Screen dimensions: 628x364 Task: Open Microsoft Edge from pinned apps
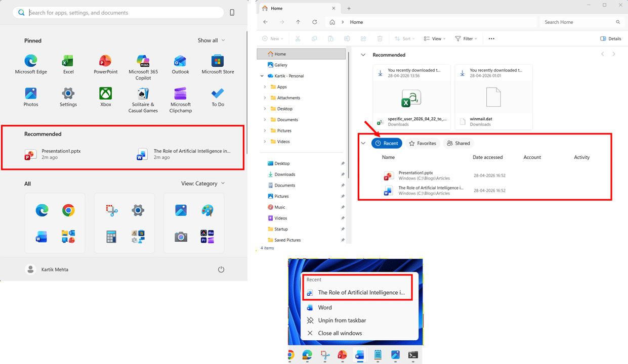(x=31, y=62)
